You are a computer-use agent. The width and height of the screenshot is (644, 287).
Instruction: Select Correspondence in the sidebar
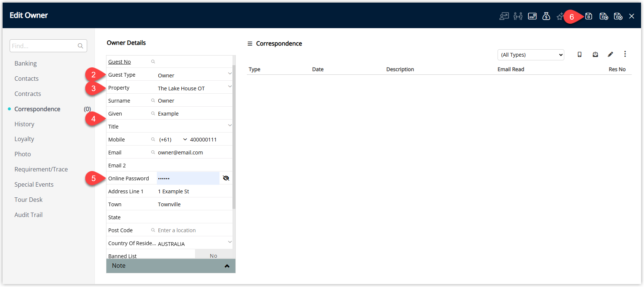(x=37, y=109)
